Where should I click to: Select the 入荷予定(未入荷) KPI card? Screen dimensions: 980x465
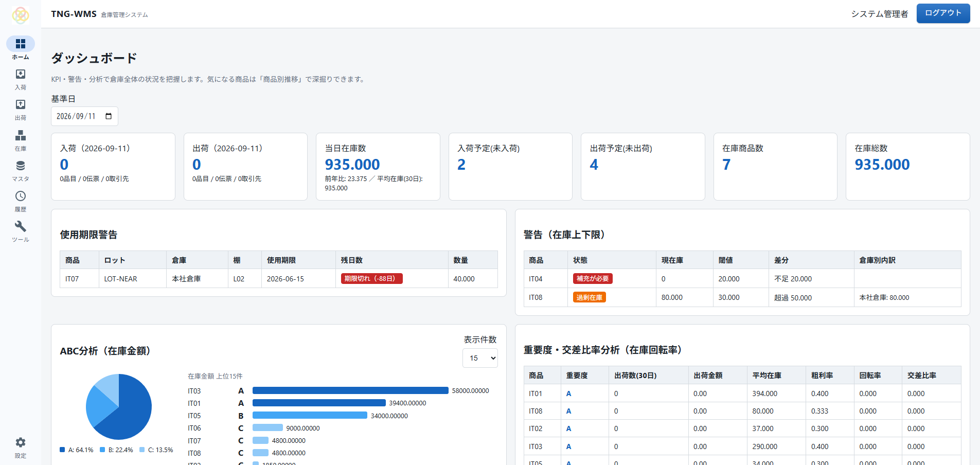click(510, 167)
